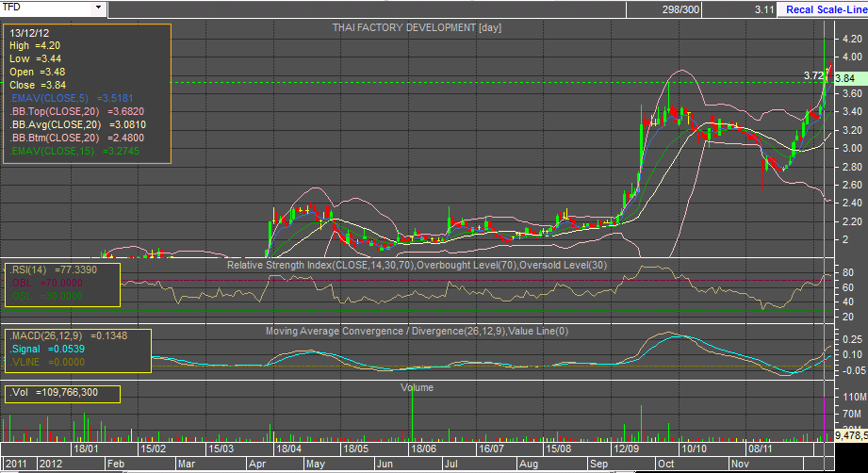
Task: Click the Nov month label
Action: click(x=740, y=464)
